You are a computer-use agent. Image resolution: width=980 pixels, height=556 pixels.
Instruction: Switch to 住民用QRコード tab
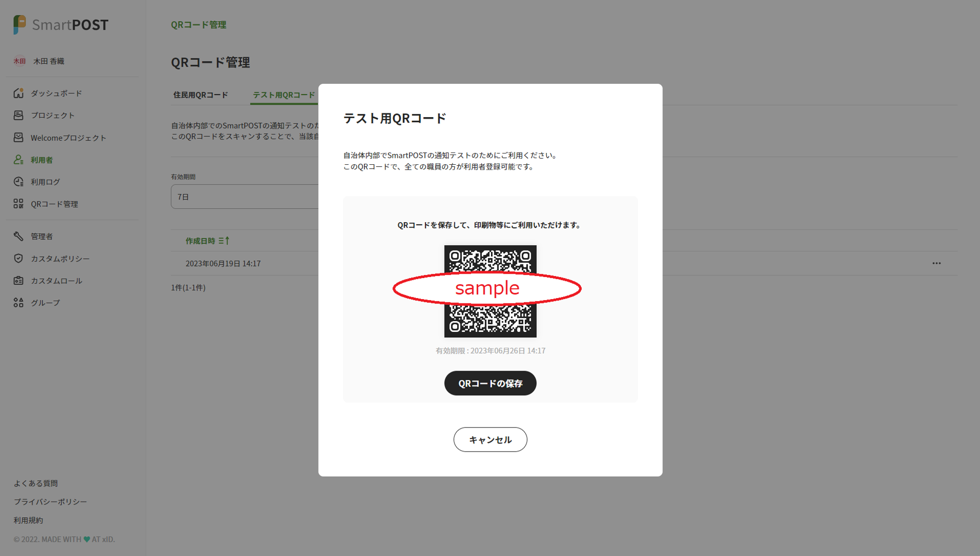[200, 95]
